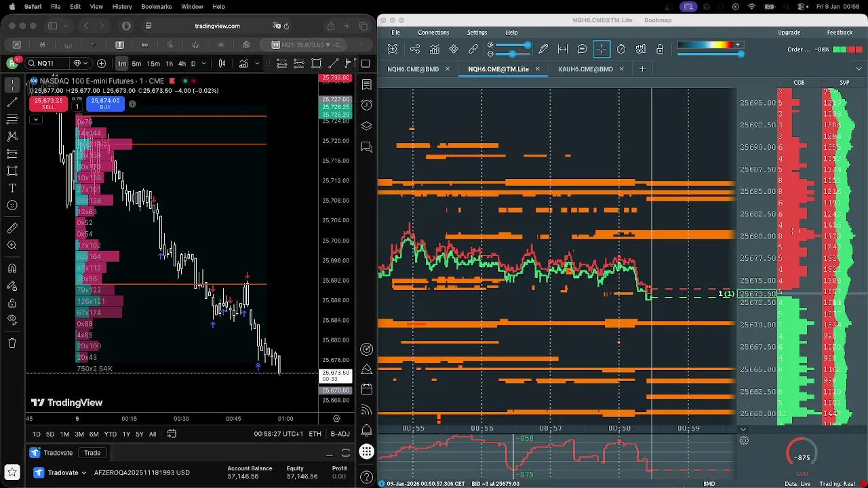Open the TradingView chats icon
This screenshot has height=488, width=868.
click(367, 146)
